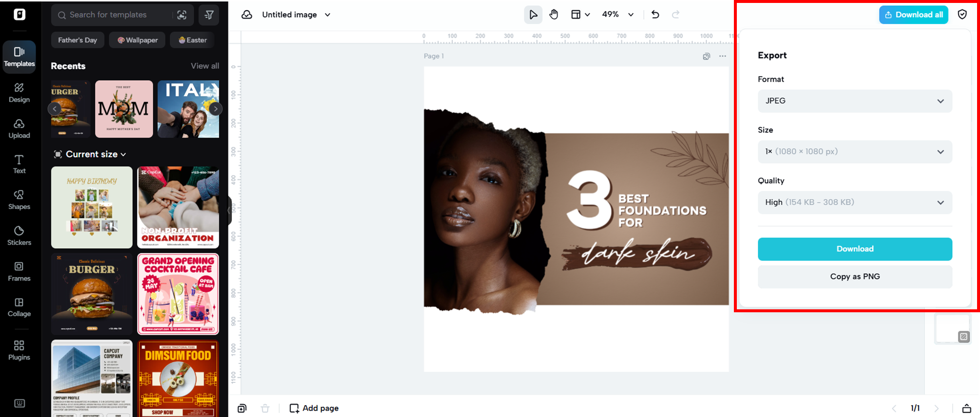Select the large '3' on canvas

(590, 200)
